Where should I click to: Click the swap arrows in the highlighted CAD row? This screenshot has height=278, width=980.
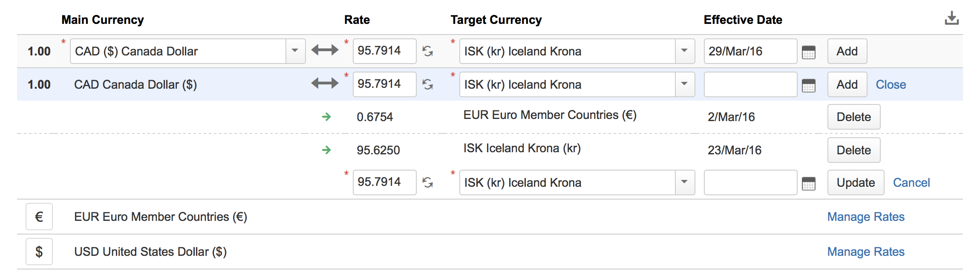(x=325, y=84)
